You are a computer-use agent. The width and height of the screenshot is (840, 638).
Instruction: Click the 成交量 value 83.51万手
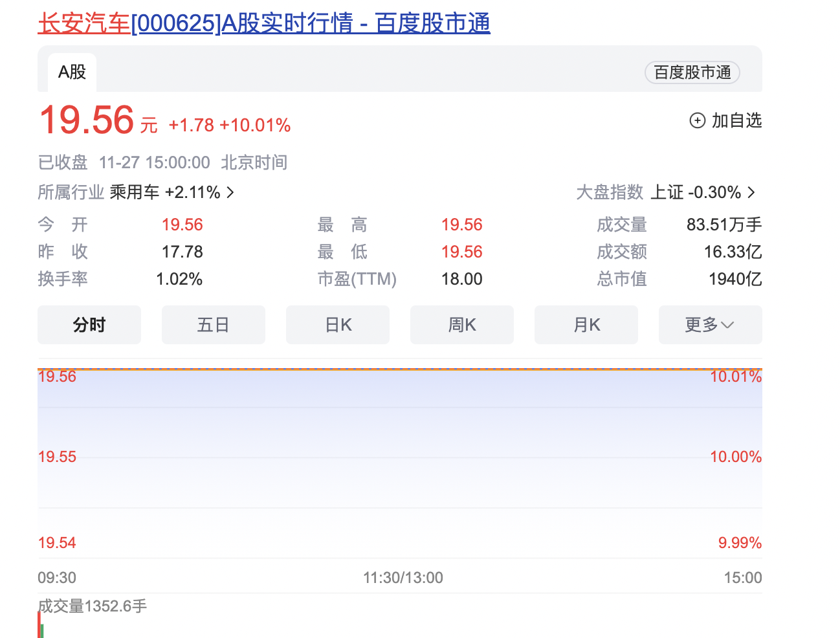[724, 225]
